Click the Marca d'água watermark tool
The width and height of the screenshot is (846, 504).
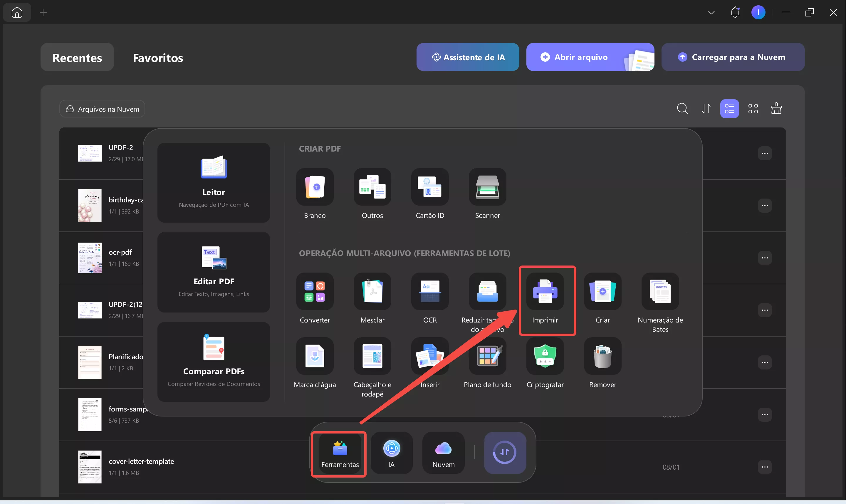pyautogui.click(x=315, y=356)
